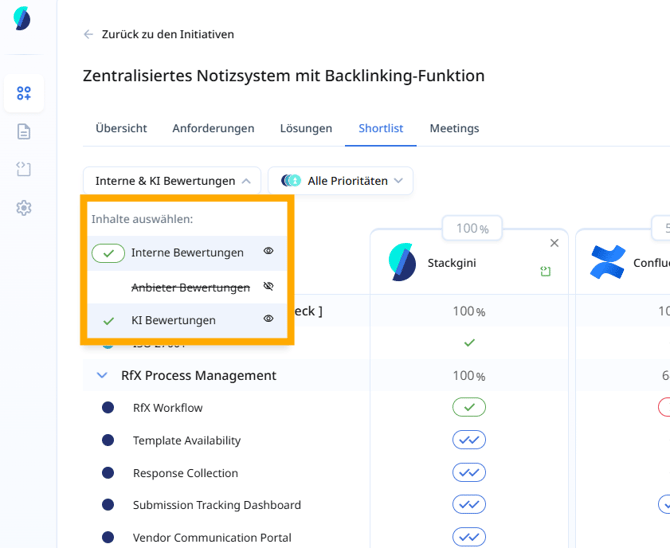Show hidden Anbieter Bewertungen via eye icon
Screen dimensions: 670x548
(268, 286)
